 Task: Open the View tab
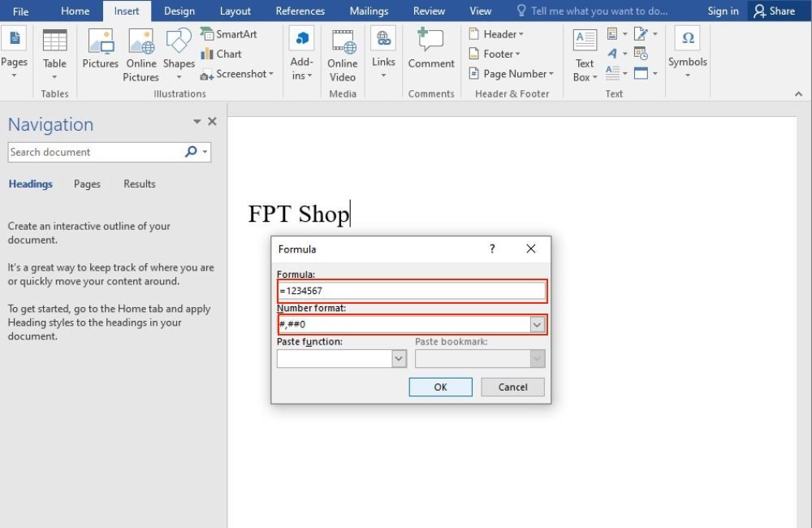[480, 11]
